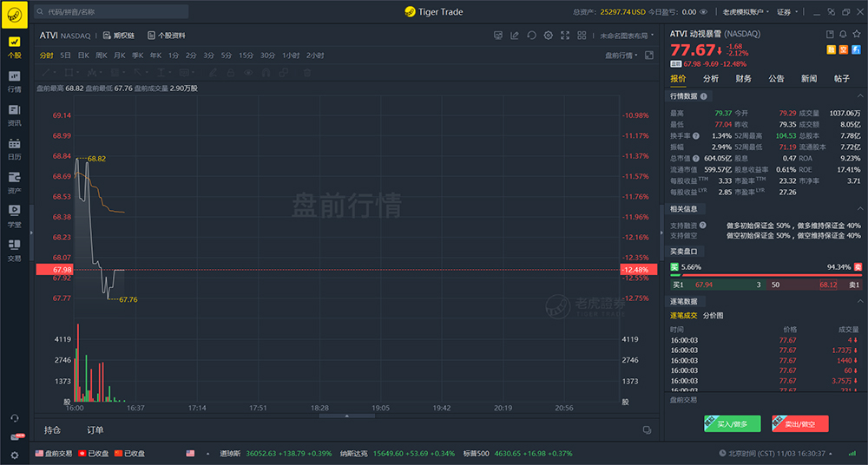This screenshot has width=868, height=465.
Task: Add ATVI to watchlist with star icon
Action: 857,35
